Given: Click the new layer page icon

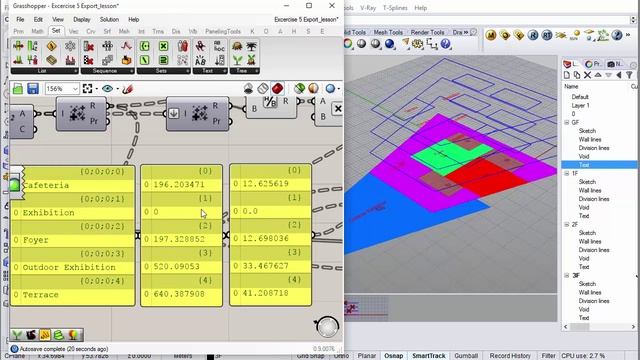Looking at the screenshot, I should click(x=567, y=75).
